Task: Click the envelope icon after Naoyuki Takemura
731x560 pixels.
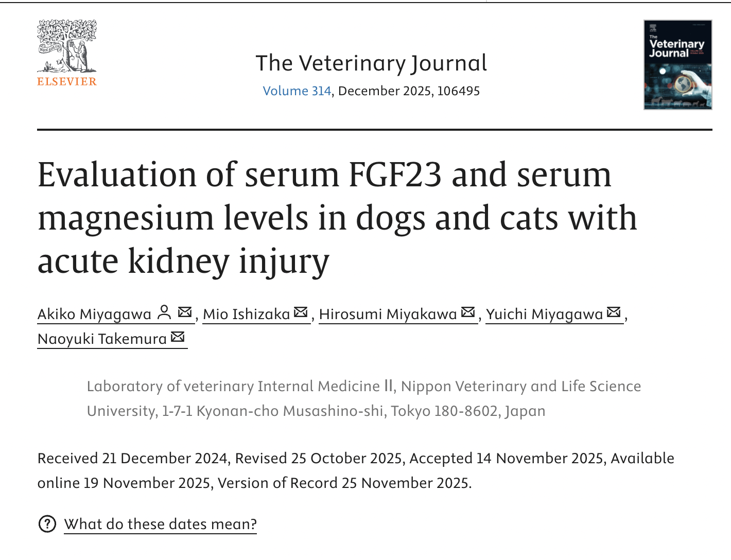Action: [178, 337]
